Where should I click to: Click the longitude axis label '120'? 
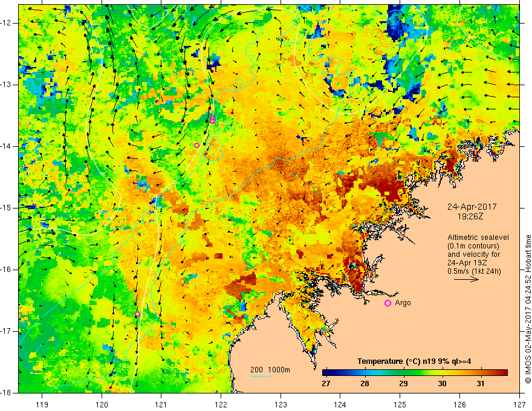[x=102, y=404]
